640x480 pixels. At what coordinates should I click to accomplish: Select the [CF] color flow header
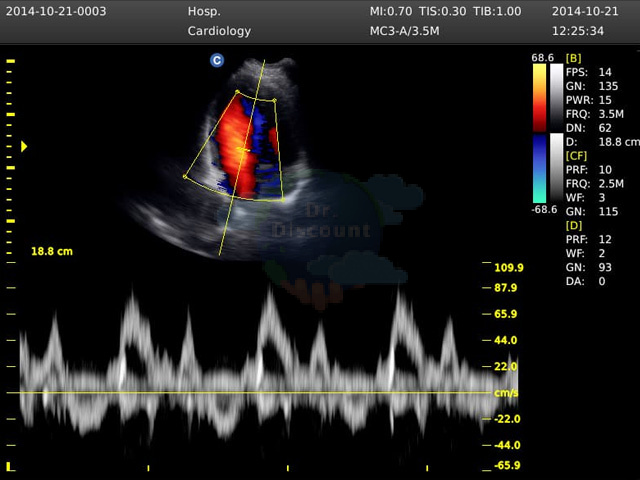pos(576,156)
